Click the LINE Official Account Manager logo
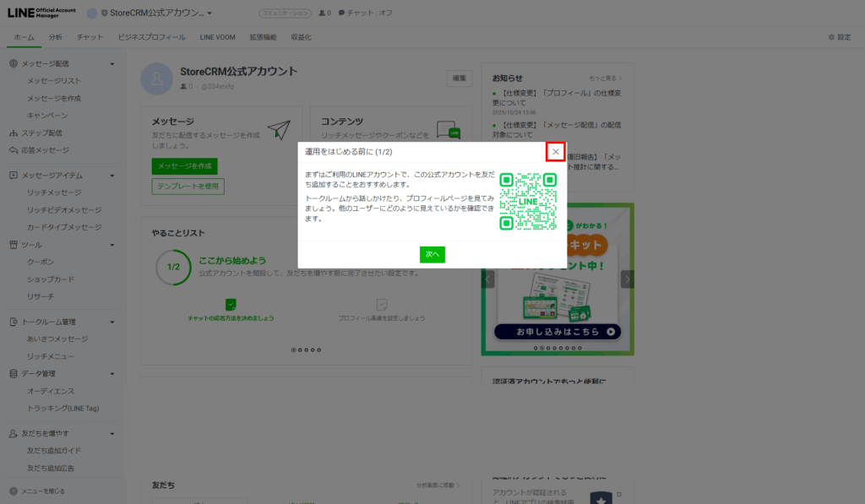Screen dimensions: 865x504 [42, 13]
